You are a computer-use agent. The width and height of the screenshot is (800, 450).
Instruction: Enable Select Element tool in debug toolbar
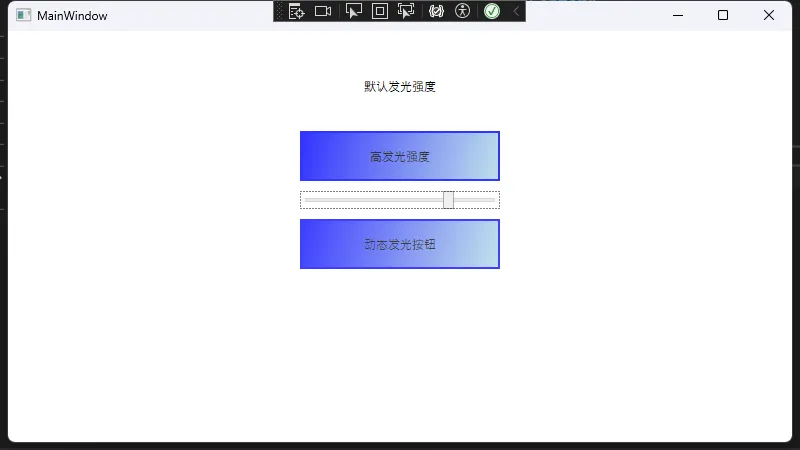[x=354, y=11]
